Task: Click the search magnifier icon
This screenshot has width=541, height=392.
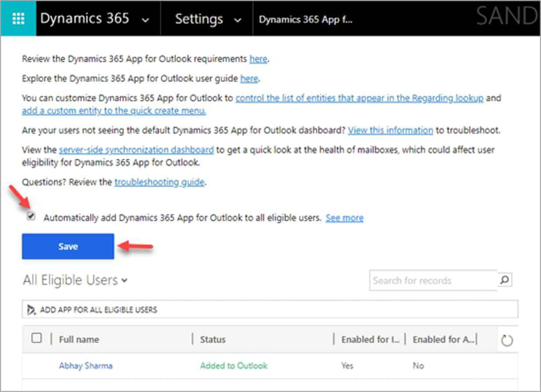Action: [504, 281]
